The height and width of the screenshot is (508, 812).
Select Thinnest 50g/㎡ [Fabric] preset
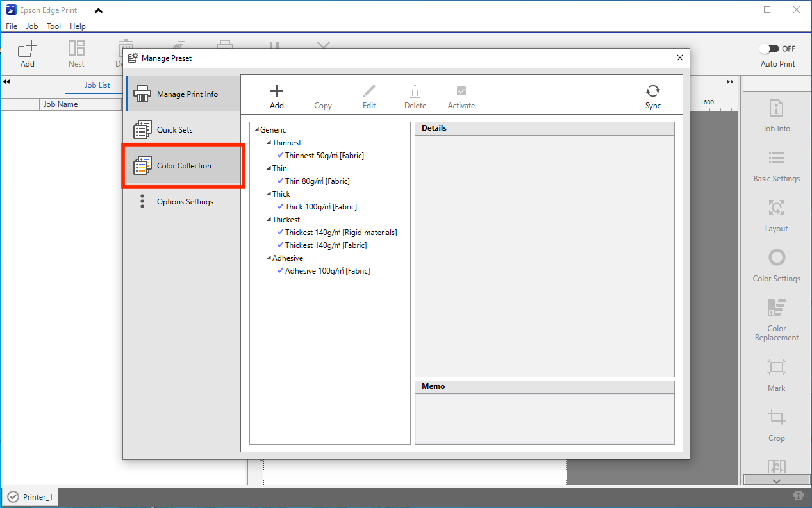(x=324, y=156)
